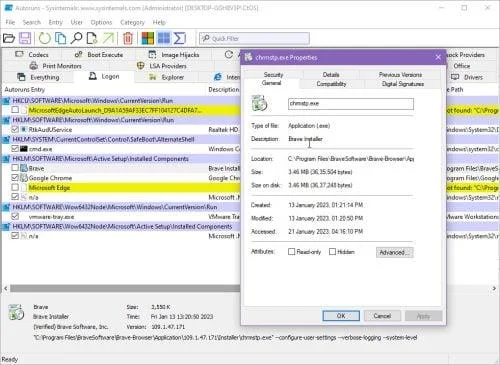This screenshot has height=365, width=500.
Task: Enable the Hidden attribute checkbox
Action: tap(332, 252)
